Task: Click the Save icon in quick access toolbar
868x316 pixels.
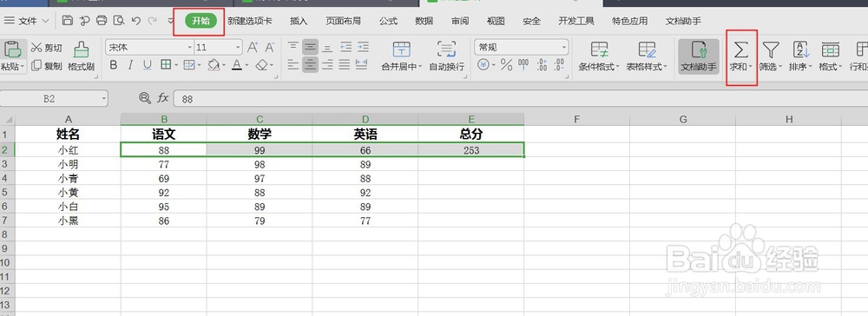Action: (68, 21)
